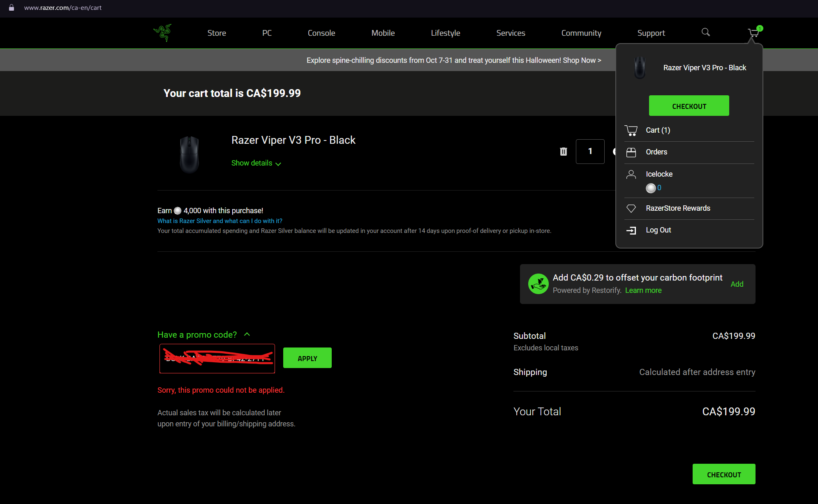Open the Community menu

click(581, 33)
